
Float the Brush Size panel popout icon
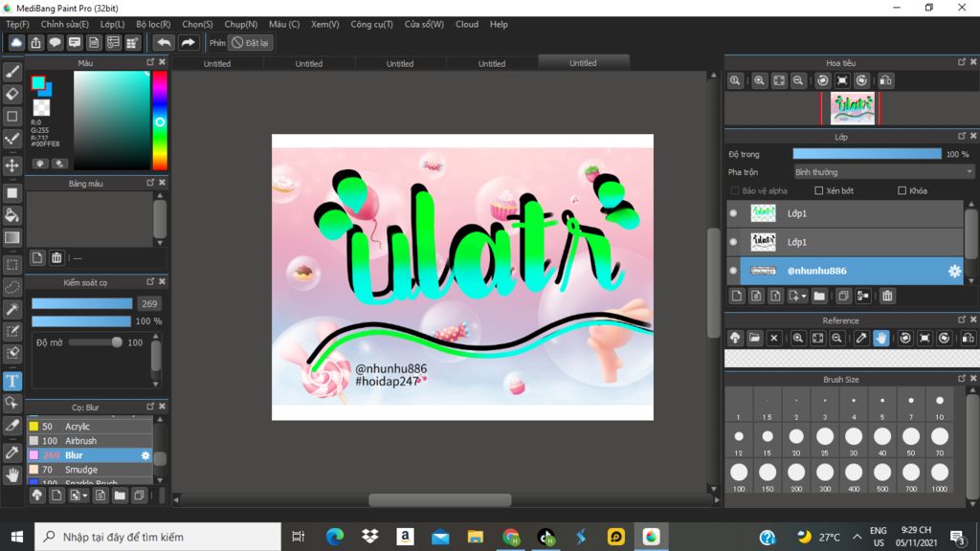[x=961, y=379]
